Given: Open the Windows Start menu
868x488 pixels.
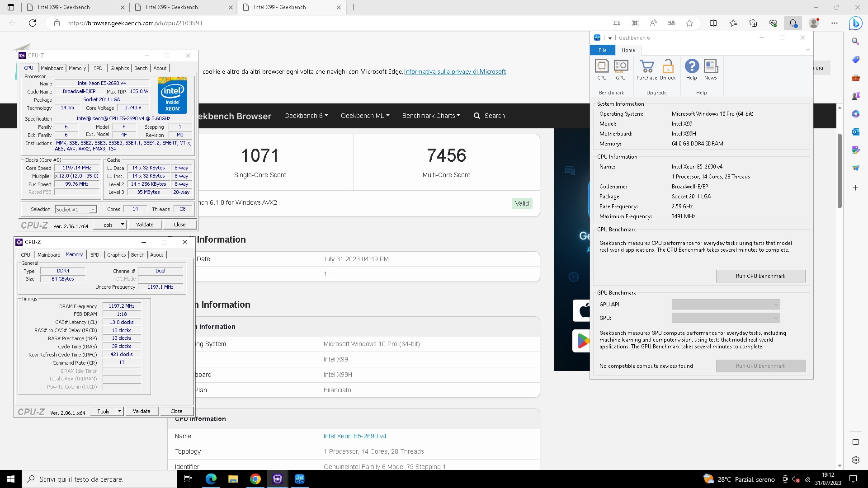Looking at the screenshot, I should pos(11,479).
